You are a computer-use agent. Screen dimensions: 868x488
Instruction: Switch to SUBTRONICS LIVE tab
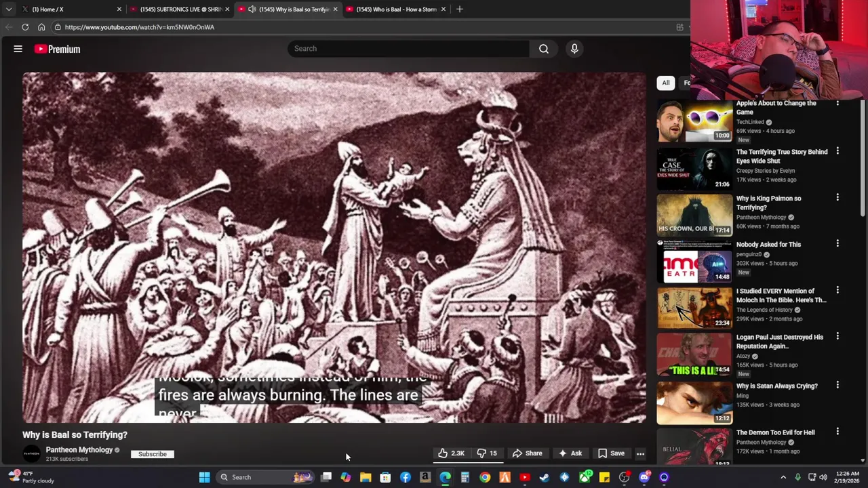point(179,9)
